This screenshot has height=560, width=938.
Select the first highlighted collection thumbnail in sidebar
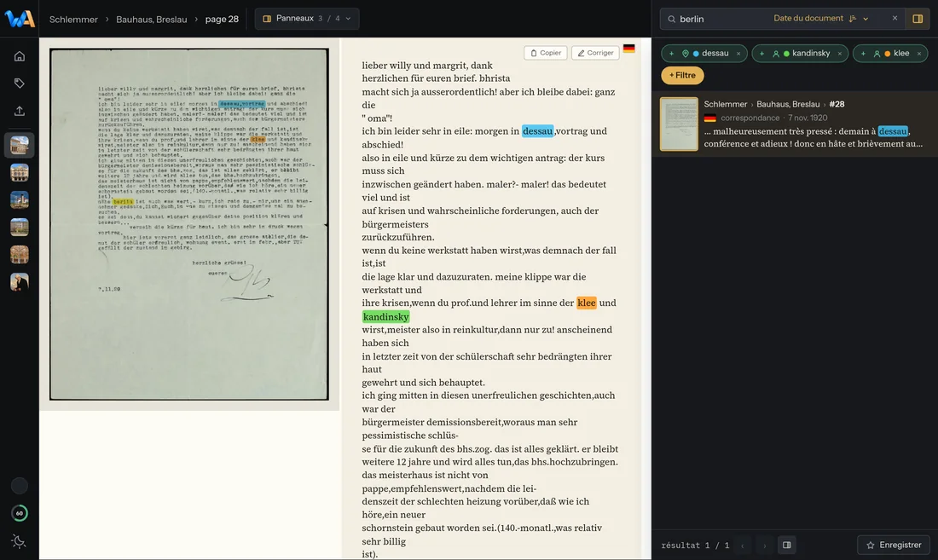[x=19, y=145]
